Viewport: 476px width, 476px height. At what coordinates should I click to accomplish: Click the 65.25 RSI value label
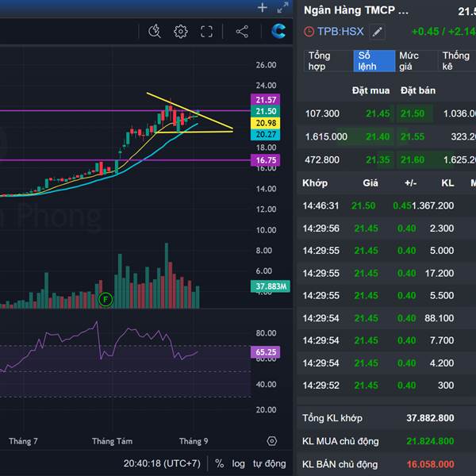pyautogui.click(x=266, y=352)
